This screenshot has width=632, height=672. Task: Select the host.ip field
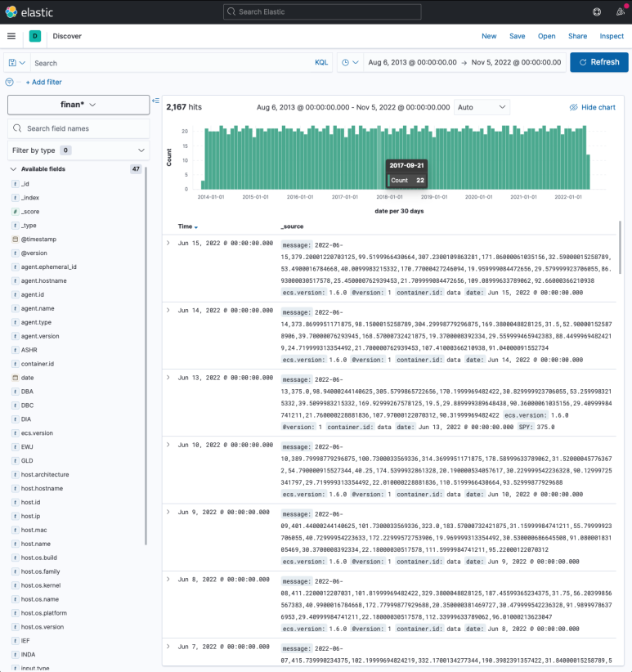point(30,516)
